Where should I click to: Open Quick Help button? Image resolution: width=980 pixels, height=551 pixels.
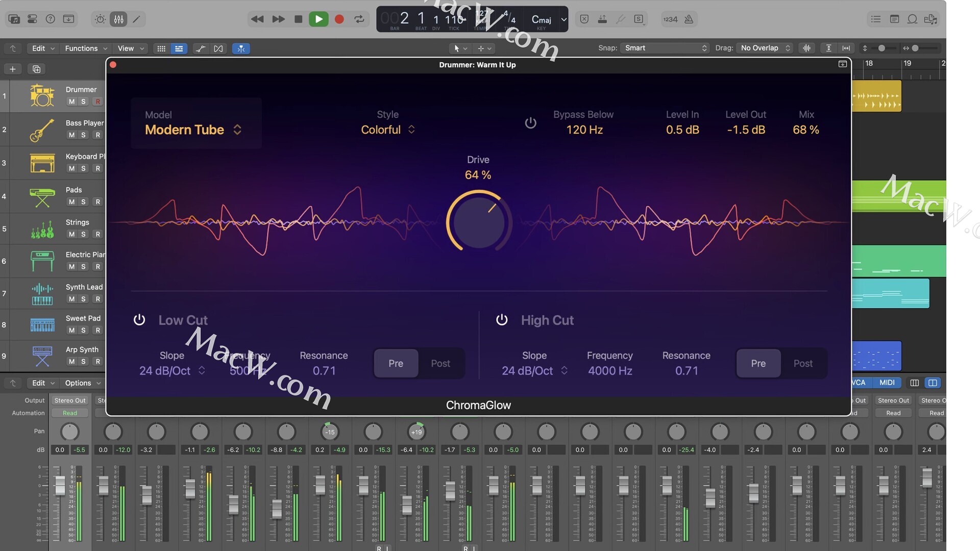pos(50,19)
